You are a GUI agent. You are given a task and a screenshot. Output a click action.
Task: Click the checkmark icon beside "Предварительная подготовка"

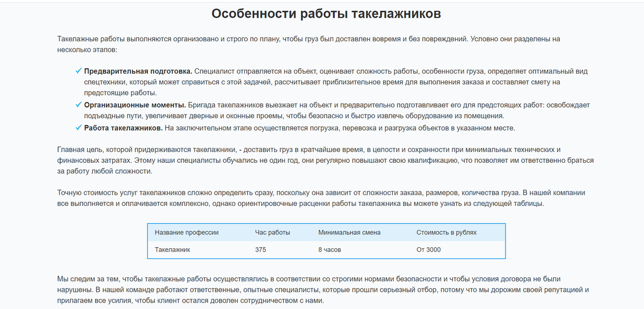click(79, 71)
